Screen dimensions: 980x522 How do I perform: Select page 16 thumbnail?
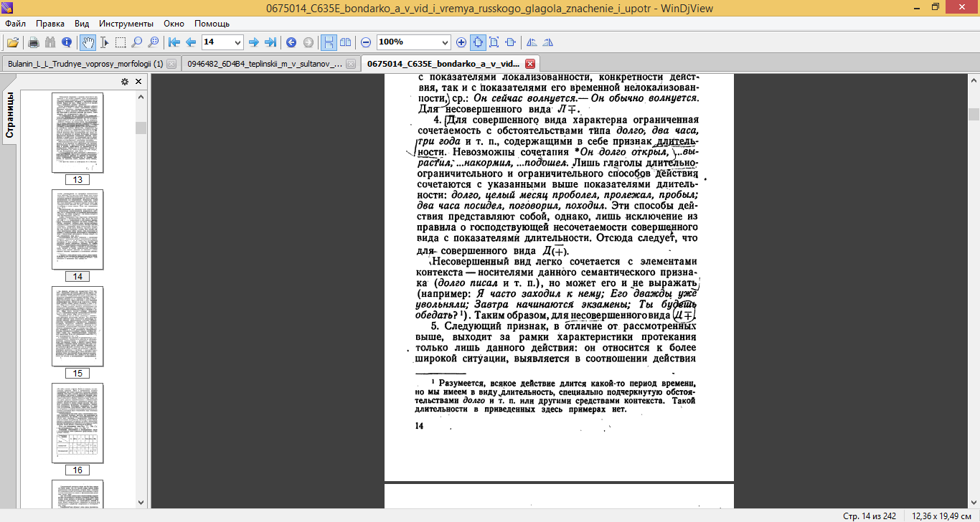point(77,423)
